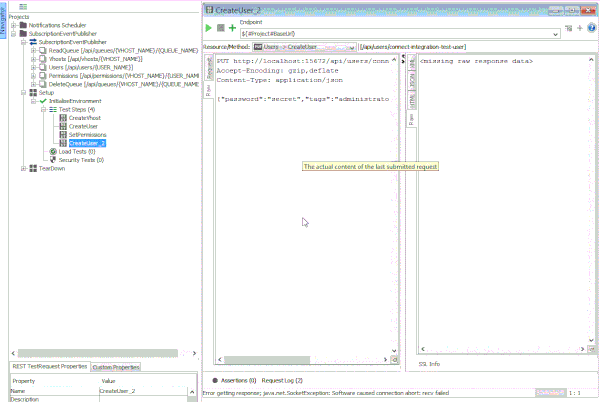Viewport: 600px width, 402px height.
Task: Click the TearDown test suite icon
Action: pos(32,168)
